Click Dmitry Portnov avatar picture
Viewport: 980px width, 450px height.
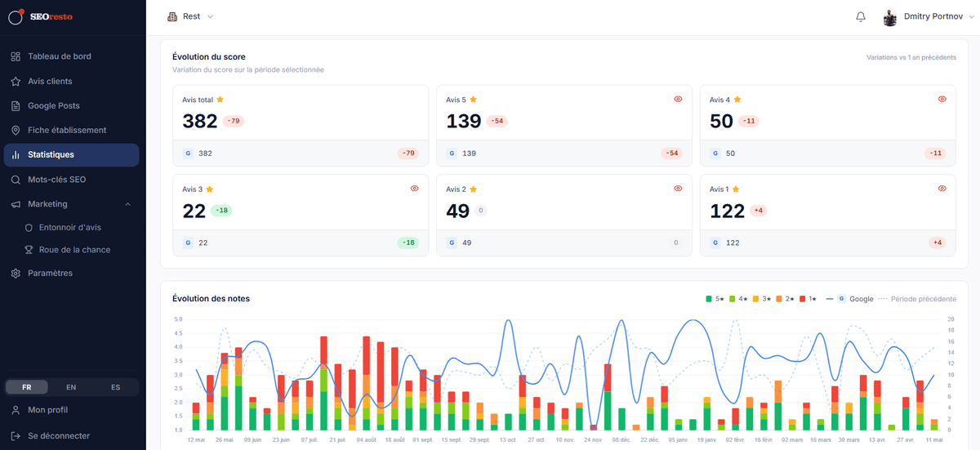pos(890,17)
